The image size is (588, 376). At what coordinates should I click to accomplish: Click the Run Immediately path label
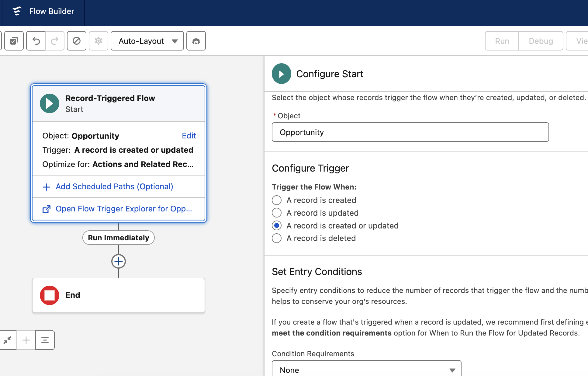click(x=119, y=238)
